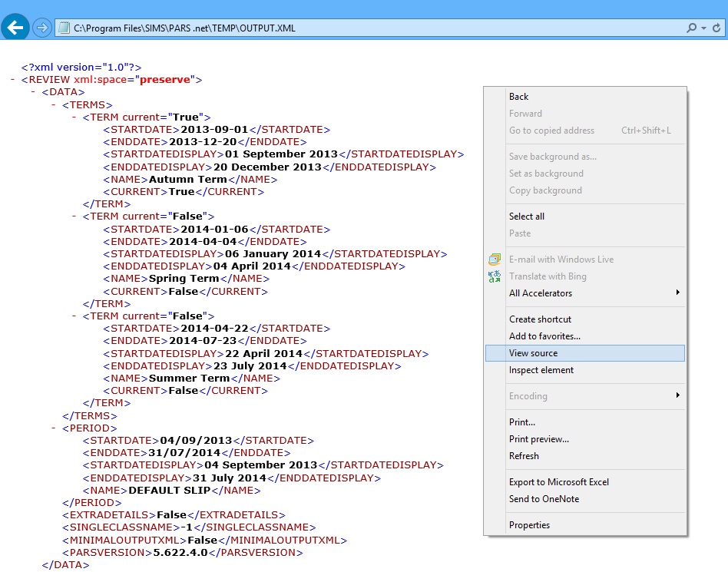Collapse the TERMS node
The image size is (728, 572).
[54, 104]
